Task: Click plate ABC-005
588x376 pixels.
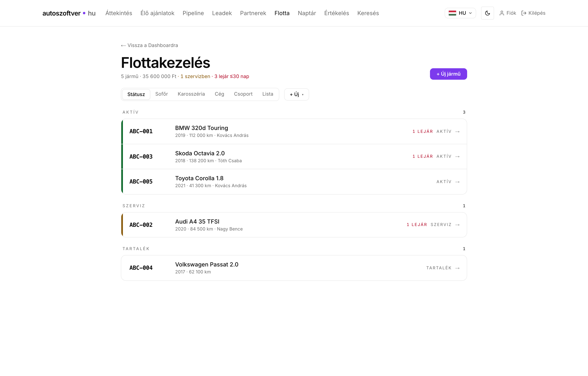Action: 141,181
